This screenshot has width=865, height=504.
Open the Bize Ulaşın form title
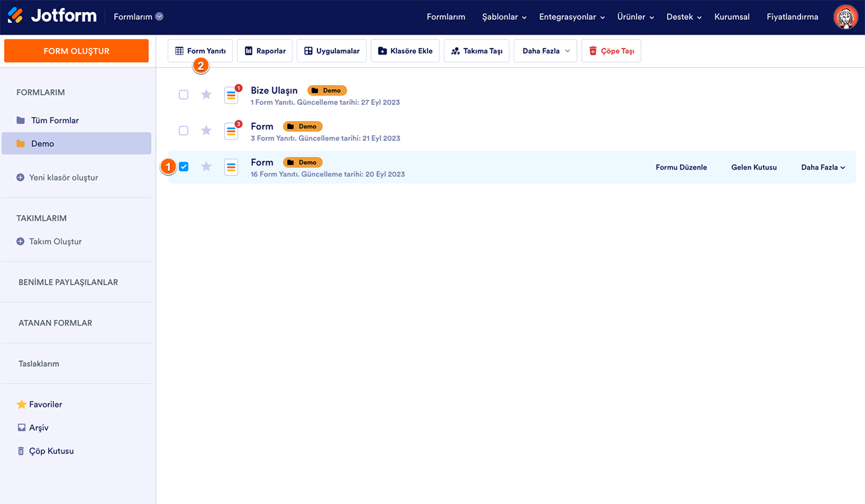(x=274, y=90)
